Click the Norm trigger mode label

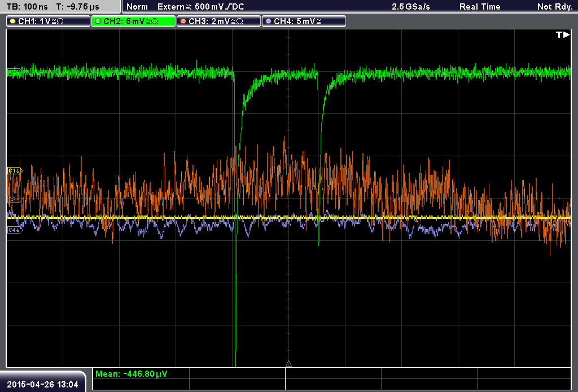(137, 7)
